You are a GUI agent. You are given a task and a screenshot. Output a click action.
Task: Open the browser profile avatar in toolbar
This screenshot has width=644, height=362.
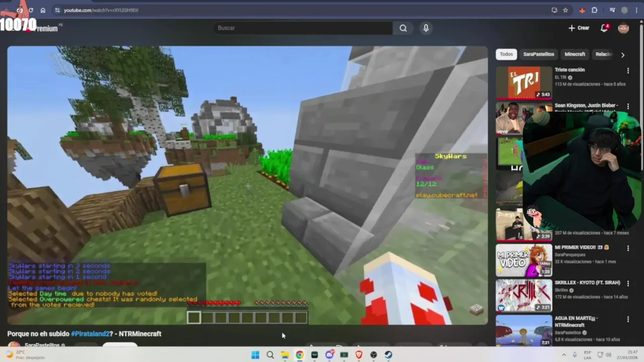(624, 10)
